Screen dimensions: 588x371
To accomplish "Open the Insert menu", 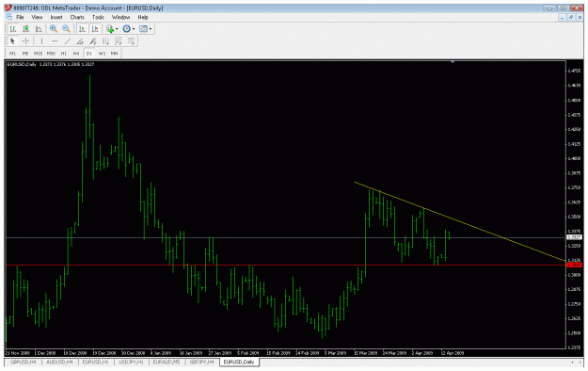I will coord(56,17).
